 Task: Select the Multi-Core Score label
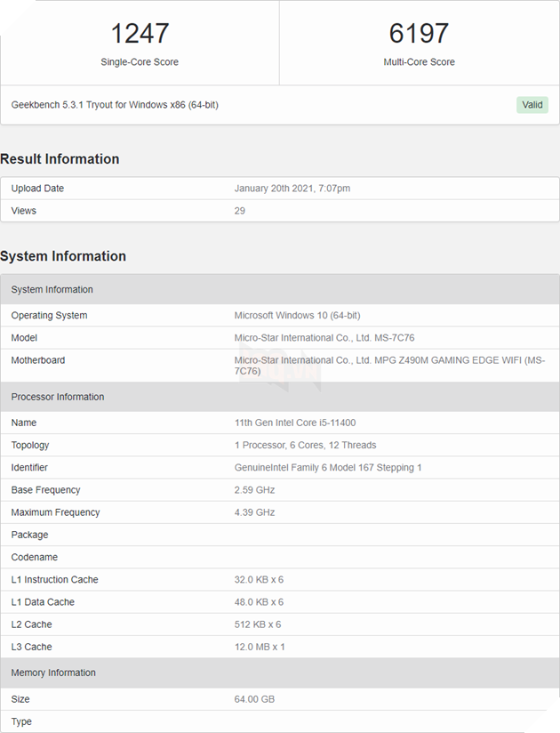coord(419,62)
